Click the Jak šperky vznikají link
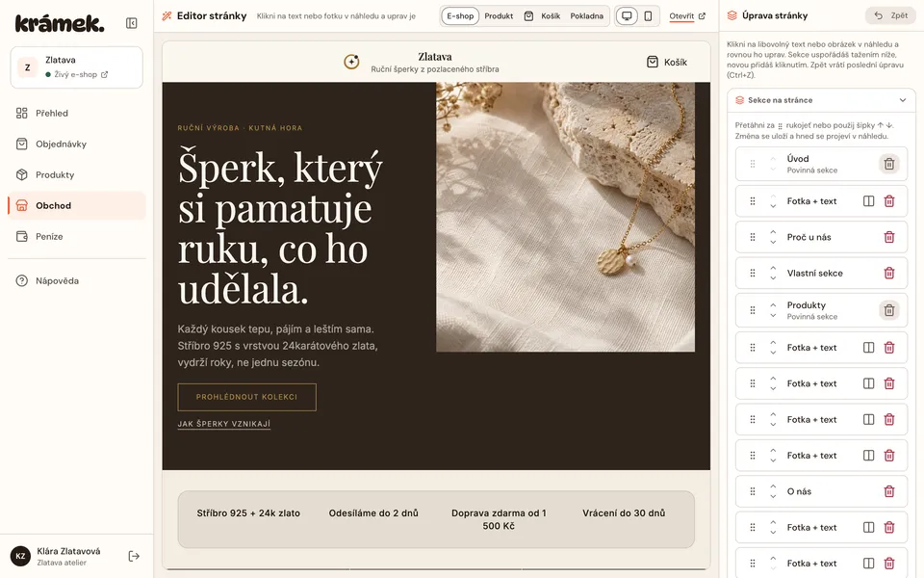924x578 pixels. tap(224, 424)
